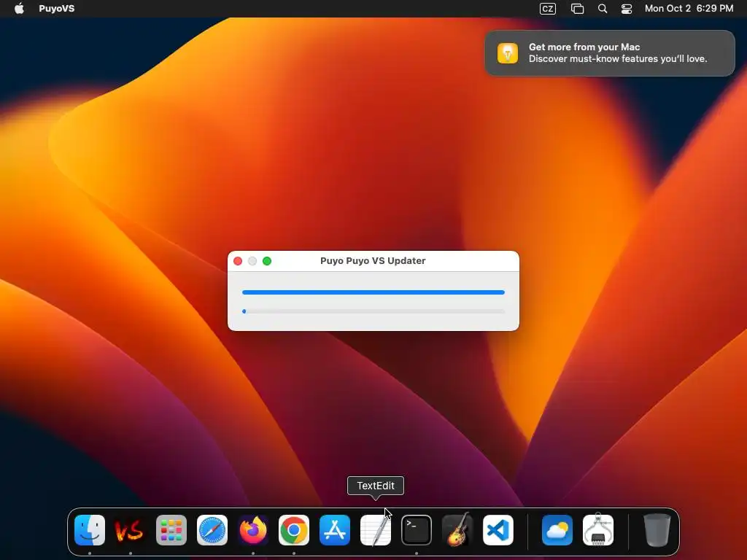Open Finder from the dock
747x560 pixels.
[90, 530]
